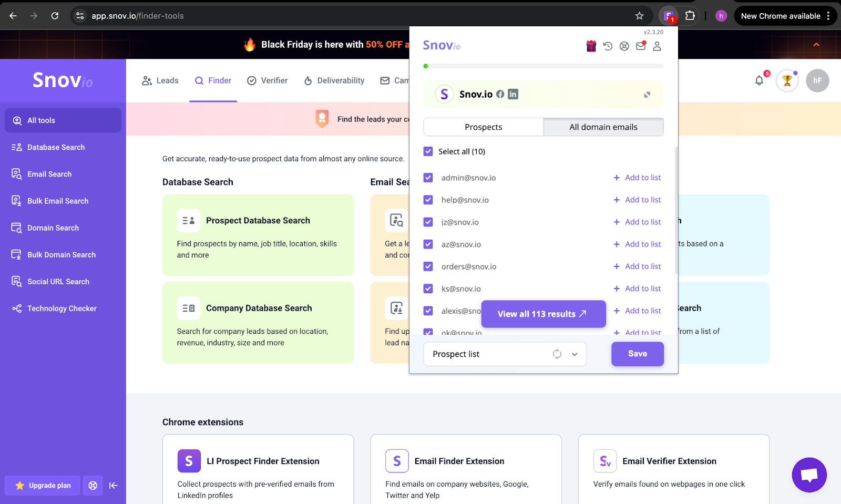Viewport: 841px width, 504px height.
Task: Open the gift icon in Snov.io popup
Action: tap(591, 46)
